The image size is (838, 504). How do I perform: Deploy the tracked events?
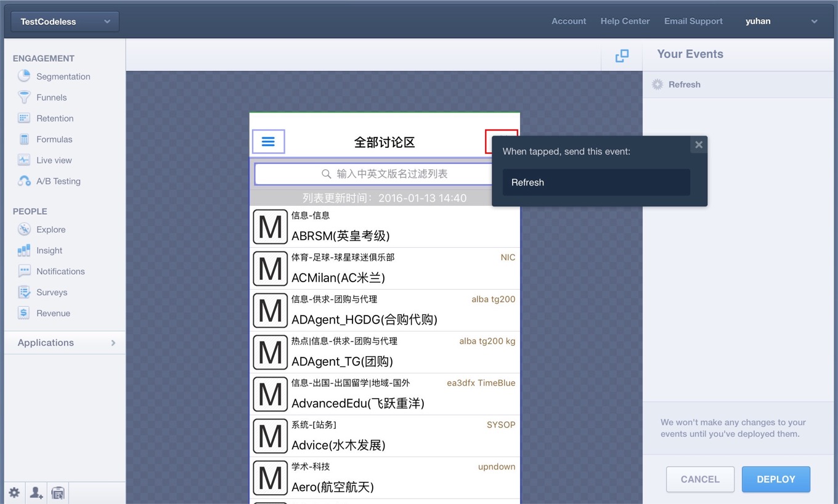[776, 479]
